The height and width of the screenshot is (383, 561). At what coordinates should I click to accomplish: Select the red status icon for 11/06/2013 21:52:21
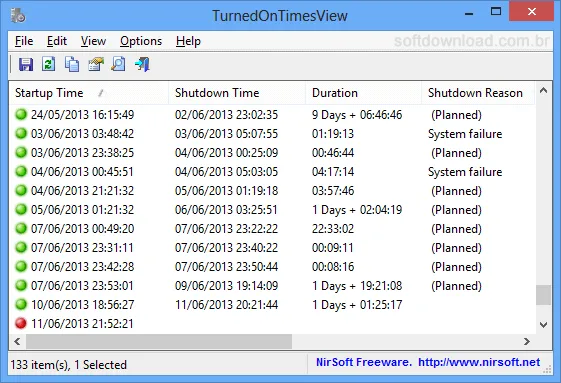[x=21, y=323]
